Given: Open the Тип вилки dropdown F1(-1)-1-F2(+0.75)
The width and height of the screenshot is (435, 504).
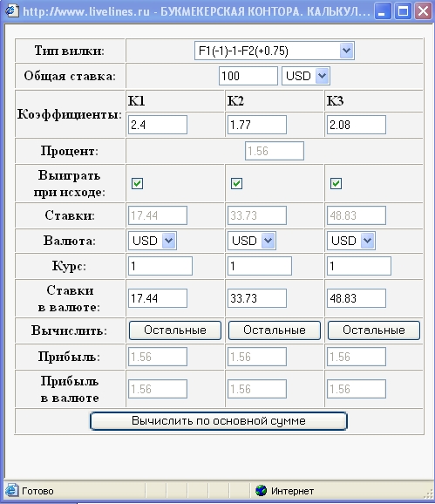Looking at the screenshot, I should click(275, 51).
